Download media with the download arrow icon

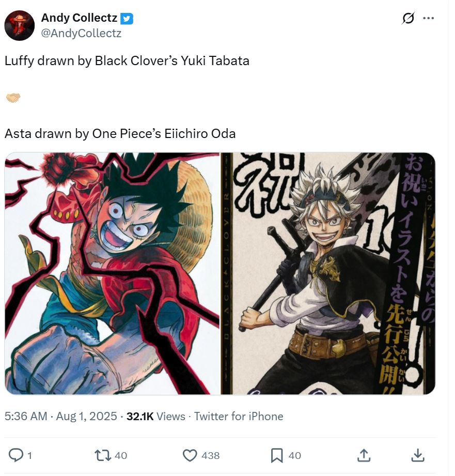(418, 455)
